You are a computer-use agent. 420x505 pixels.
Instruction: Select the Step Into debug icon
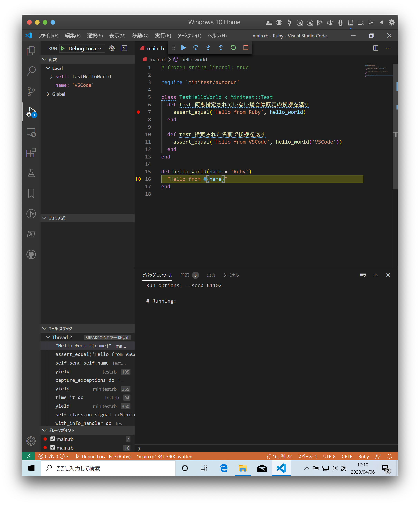pos(208,48)
